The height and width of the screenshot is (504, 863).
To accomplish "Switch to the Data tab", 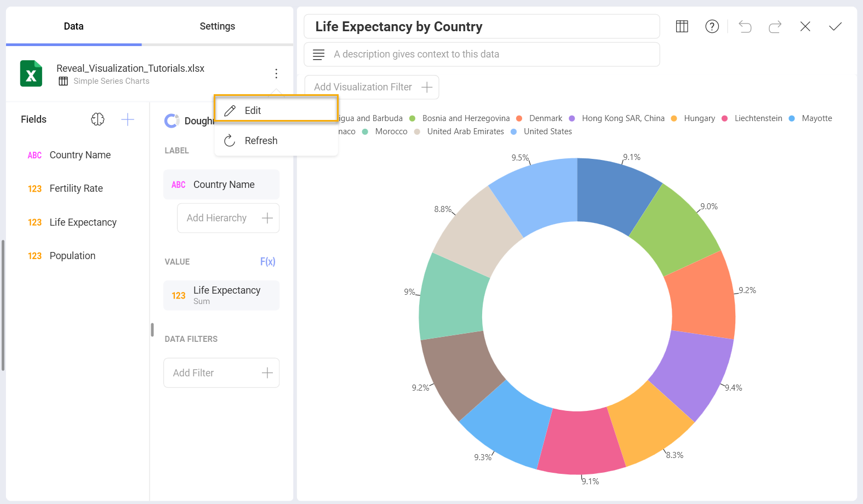I will [73, 26].
